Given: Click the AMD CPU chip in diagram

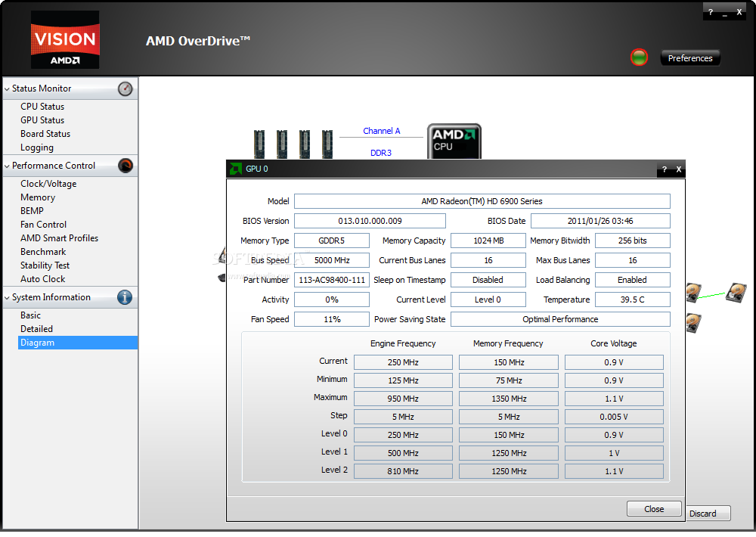Looking at the screenshot, I should click(454, 141).
